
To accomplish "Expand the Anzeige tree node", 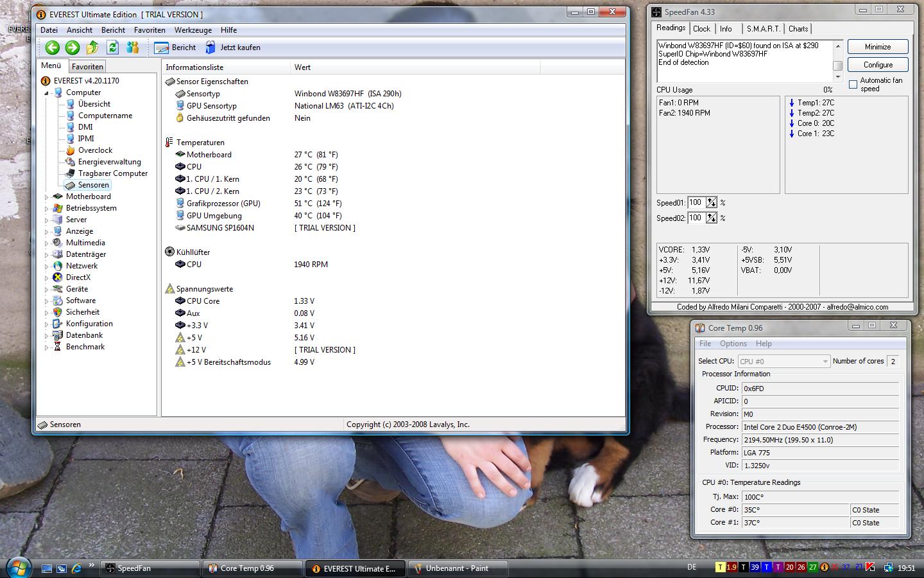I will pyautogui.click(x=47, y=232).
